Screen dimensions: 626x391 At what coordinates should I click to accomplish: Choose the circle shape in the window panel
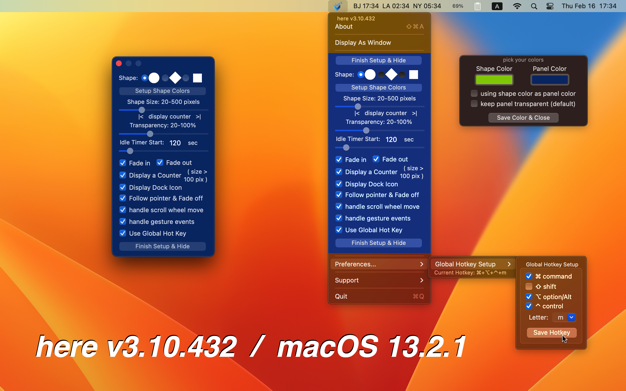click(154, 78)
